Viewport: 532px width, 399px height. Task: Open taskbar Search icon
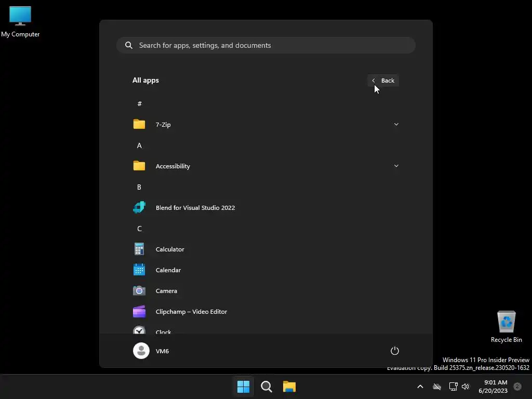267,387
